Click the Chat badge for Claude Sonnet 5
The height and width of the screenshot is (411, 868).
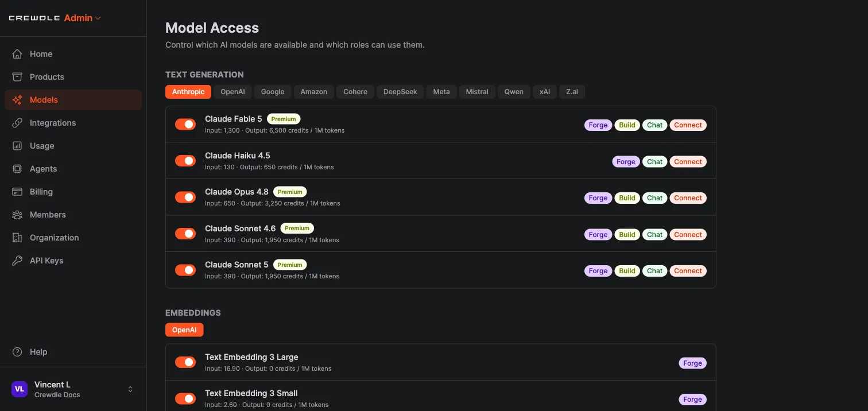coord(655,271)
